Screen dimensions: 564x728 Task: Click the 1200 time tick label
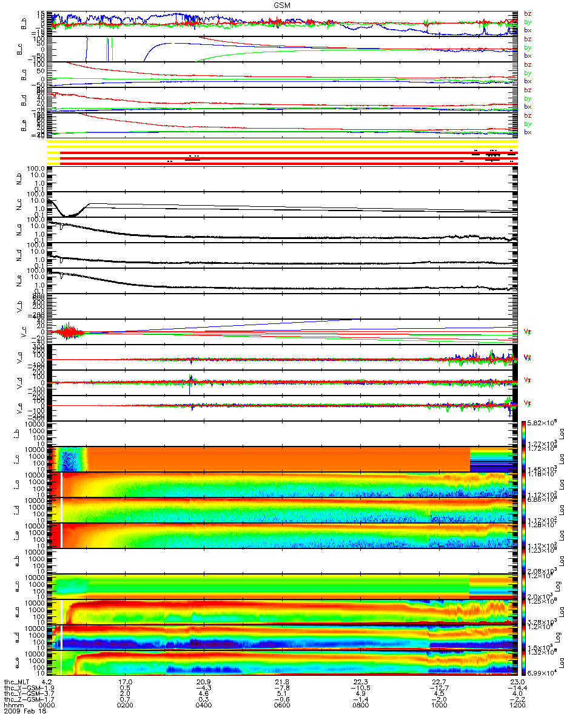(517, 706)
